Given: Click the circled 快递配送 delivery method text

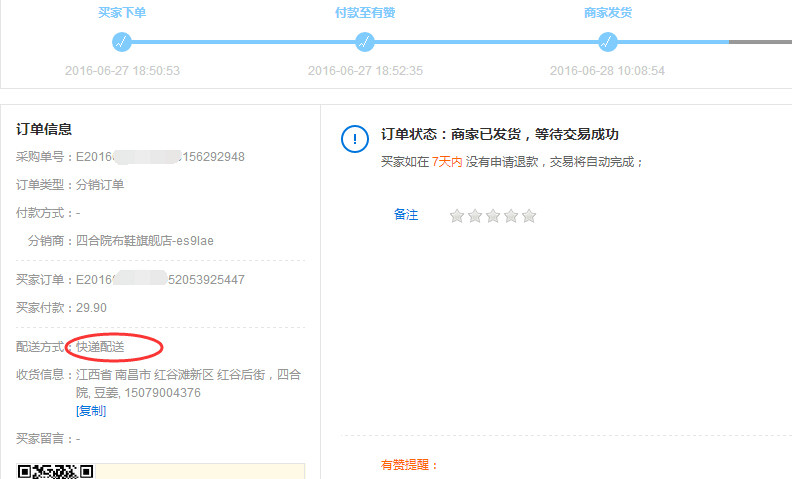Looking at the screenshot, I should coord(101,347).
